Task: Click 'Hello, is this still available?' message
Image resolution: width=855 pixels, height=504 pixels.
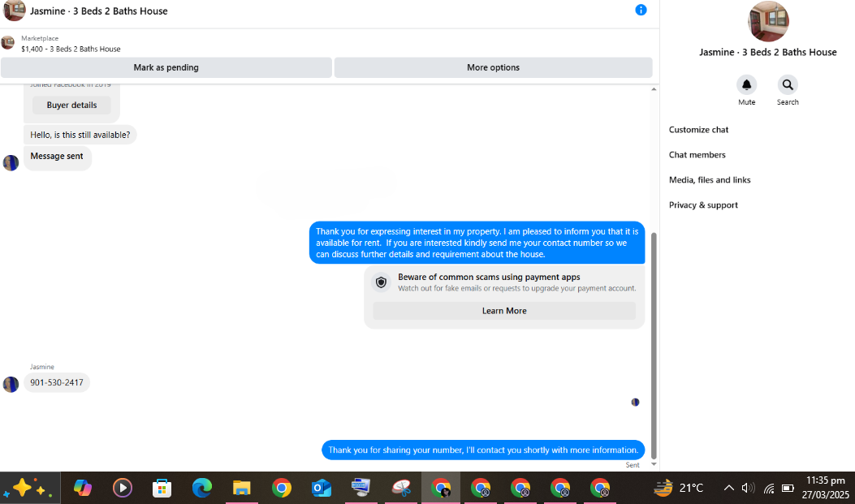Action: coord(80,135)
